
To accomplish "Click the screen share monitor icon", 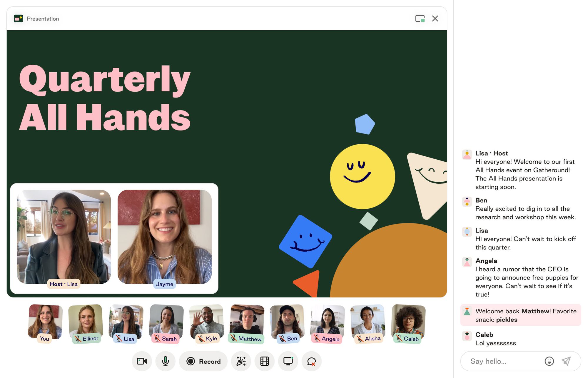I will pos(288,361).
